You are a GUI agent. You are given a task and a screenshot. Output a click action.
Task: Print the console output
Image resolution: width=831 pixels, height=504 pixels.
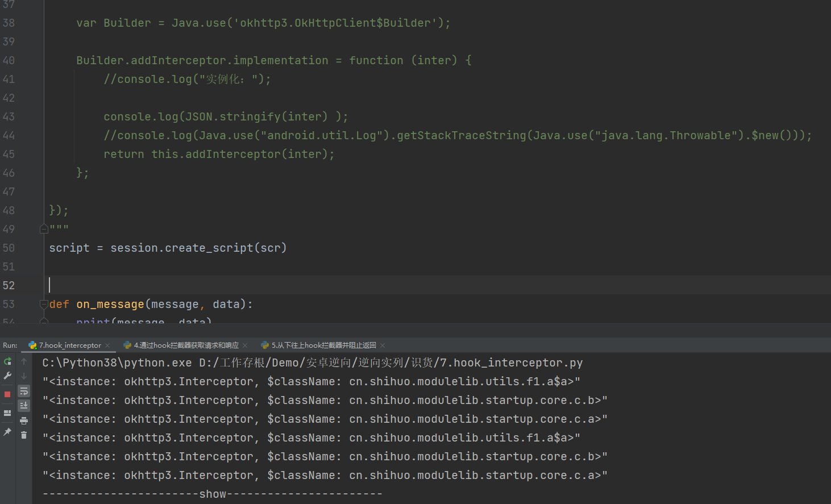[24, 420]
